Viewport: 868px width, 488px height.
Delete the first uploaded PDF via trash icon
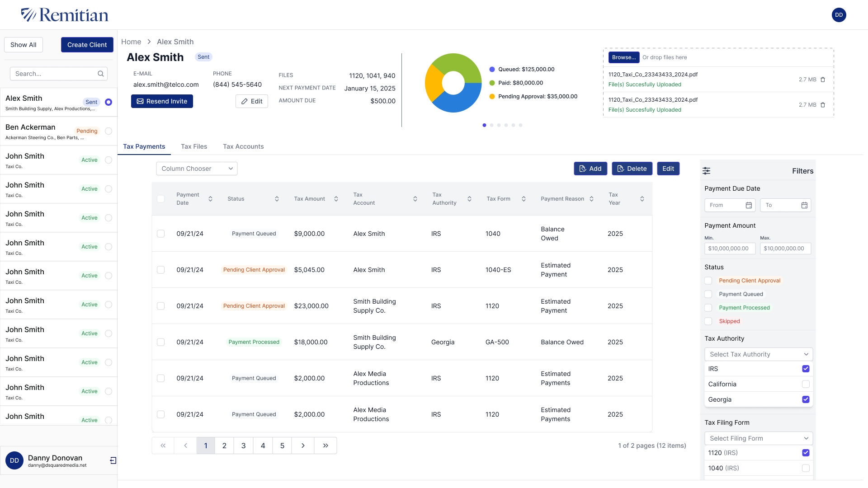tap(823, 80)
